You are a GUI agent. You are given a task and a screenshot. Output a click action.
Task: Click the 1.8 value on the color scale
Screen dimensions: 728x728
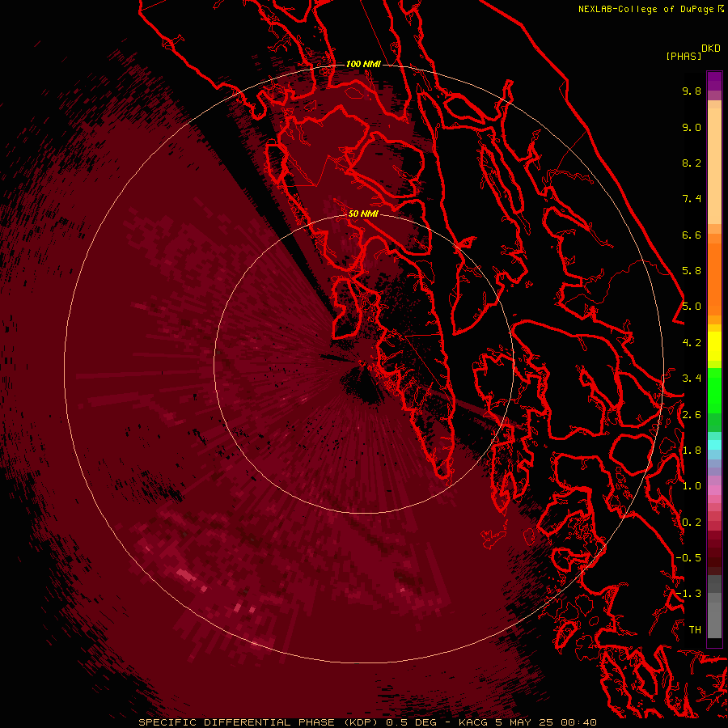[x=692, y=451]
